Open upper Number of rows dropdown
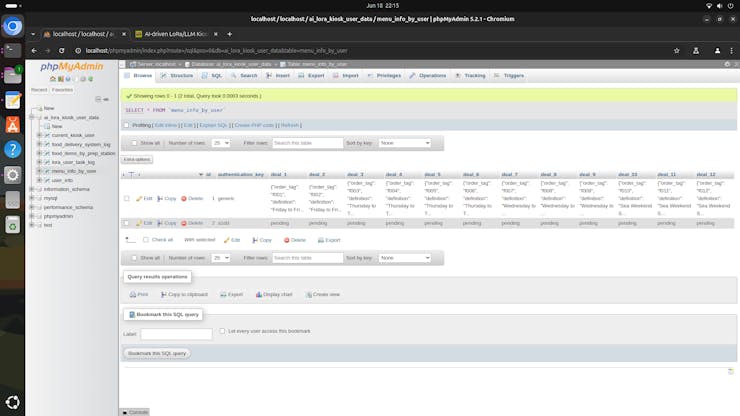The height and width of the screenshot is (416, 740). 220,143
